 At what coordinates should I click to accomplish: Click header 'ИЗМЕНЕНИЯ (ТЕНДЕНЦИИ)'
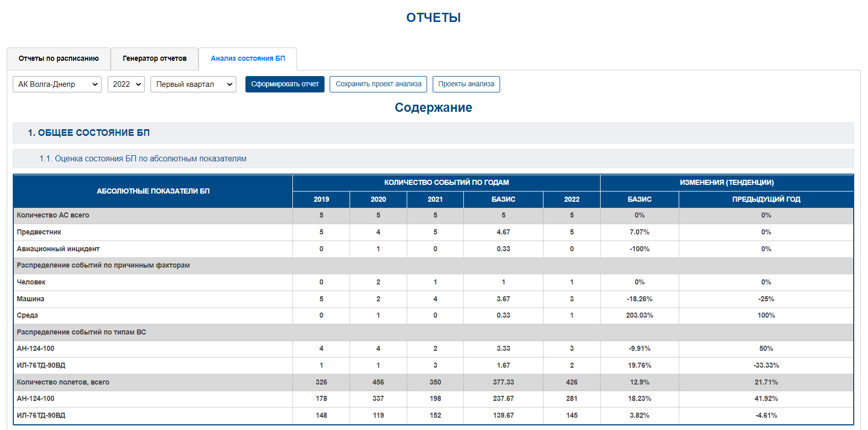(x=727, y=182)
